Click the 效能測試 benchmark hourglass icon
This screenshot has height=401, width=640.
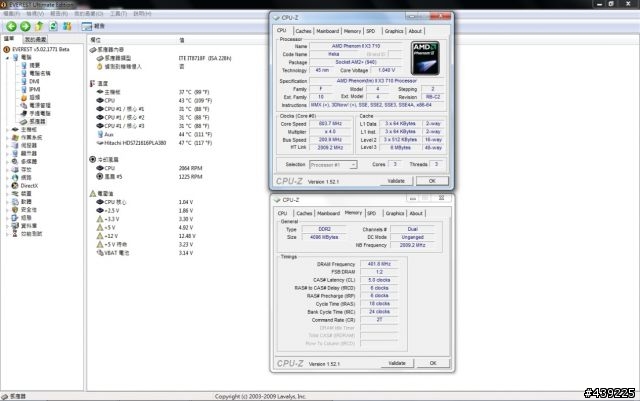click(15, 234)
